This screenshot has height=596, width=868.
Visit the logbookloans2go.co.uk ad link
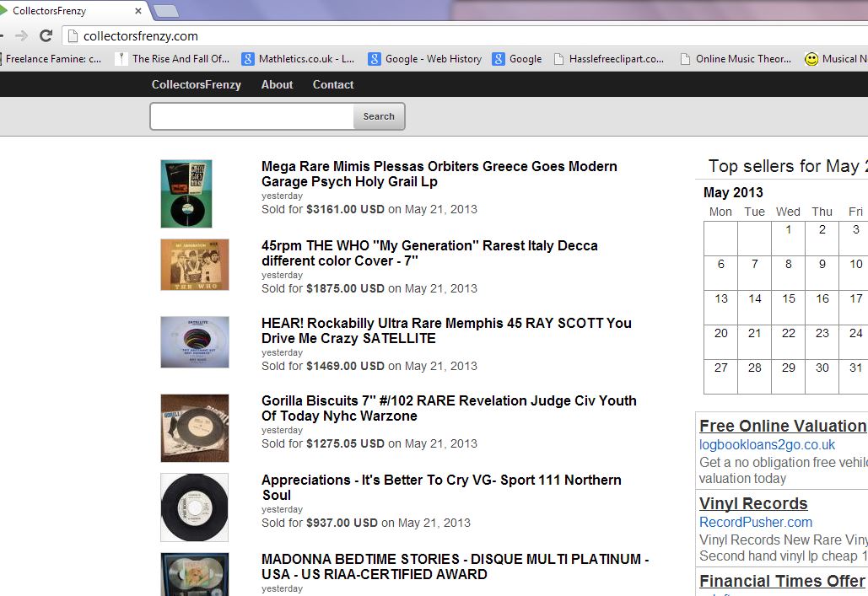click(x=767, y=444)
